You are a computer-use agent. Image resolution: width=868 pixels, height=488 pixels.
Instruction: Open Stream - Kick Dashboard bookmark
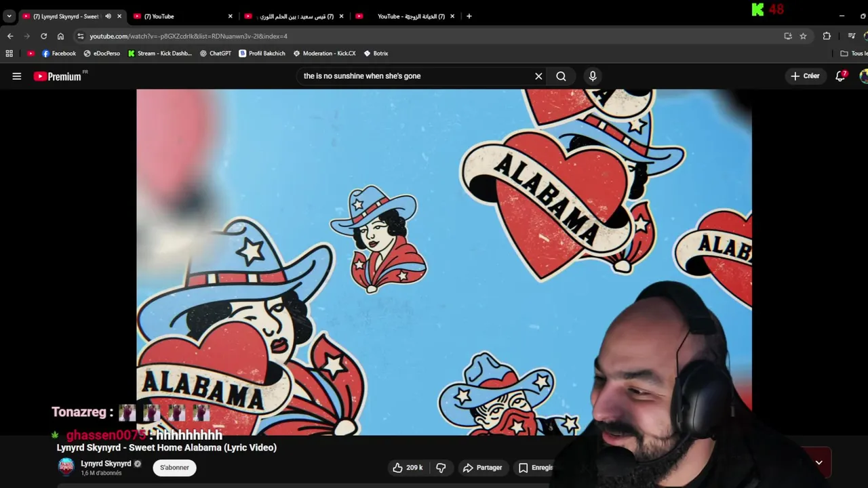tap(159, 54)
